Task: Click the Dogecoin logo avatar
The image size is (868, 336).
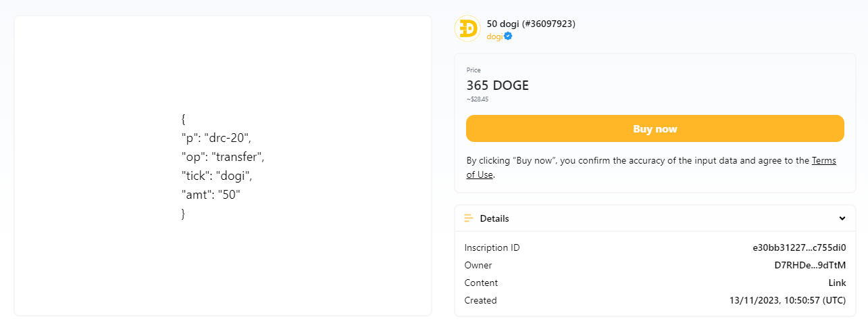Action: pos(467,29)
